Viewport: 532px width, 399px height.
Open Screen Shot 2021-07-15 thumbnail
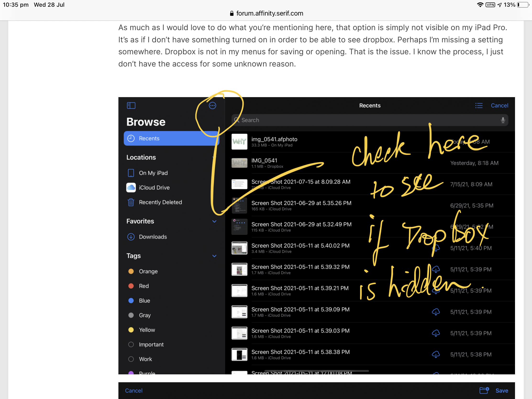[x=239, y=184]
